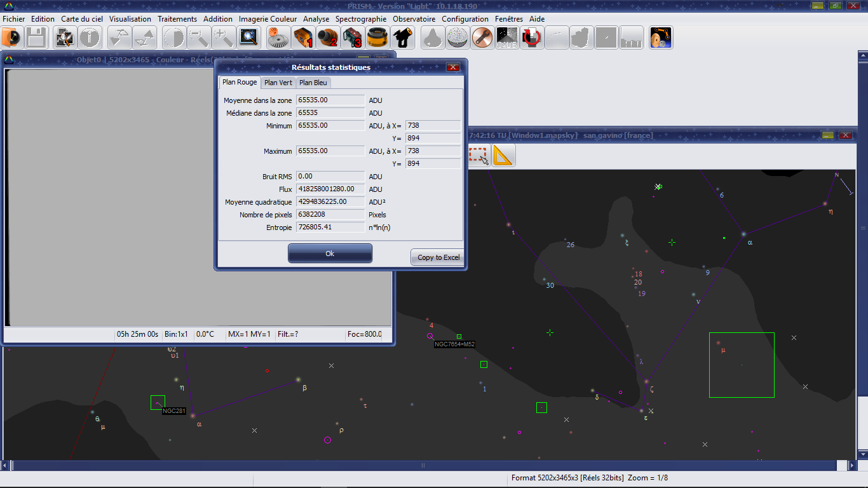Click the camera 3 toolbar icon

coord(353,38)
